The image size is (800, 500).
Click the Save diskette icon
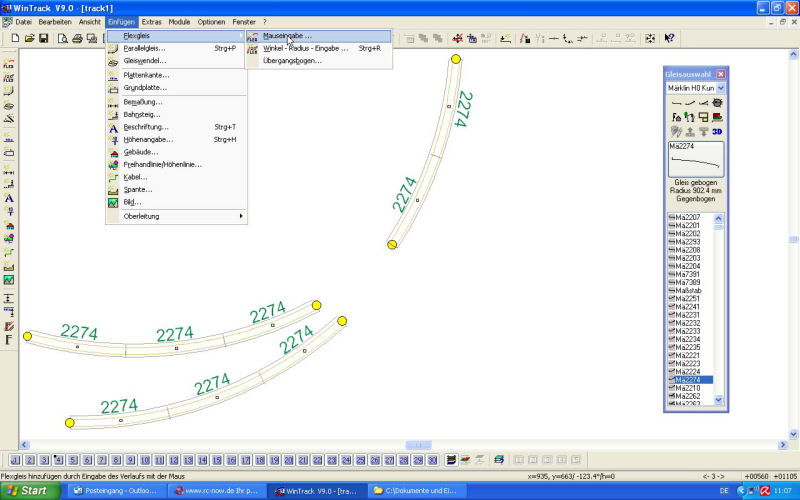click(43, 38)
